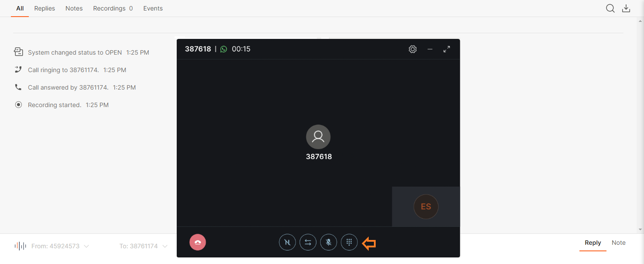Mute the microphone in the call
644x264 pixels.
click(328, 242)
